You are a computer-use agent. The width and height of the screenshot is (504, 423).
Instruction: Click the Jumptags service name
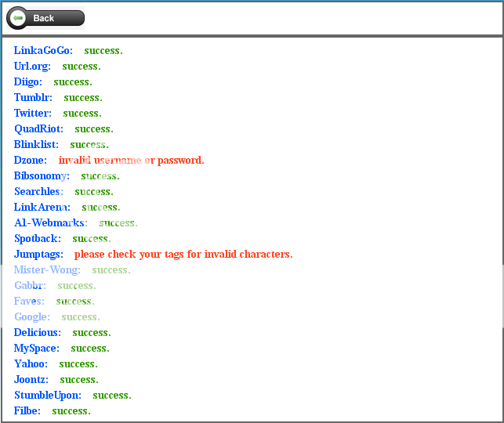click(x=38, y=255)
